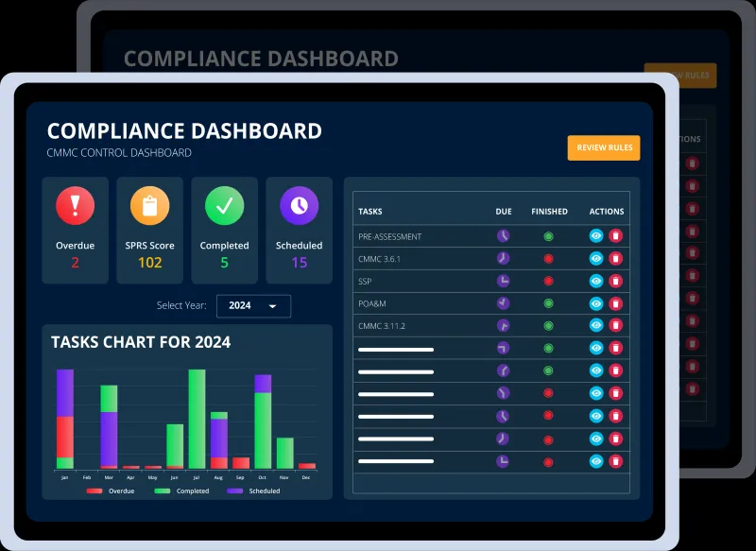The height and width of the screenshot is (551, 756).
Task: Click the DUE column header
Action: 504,211
